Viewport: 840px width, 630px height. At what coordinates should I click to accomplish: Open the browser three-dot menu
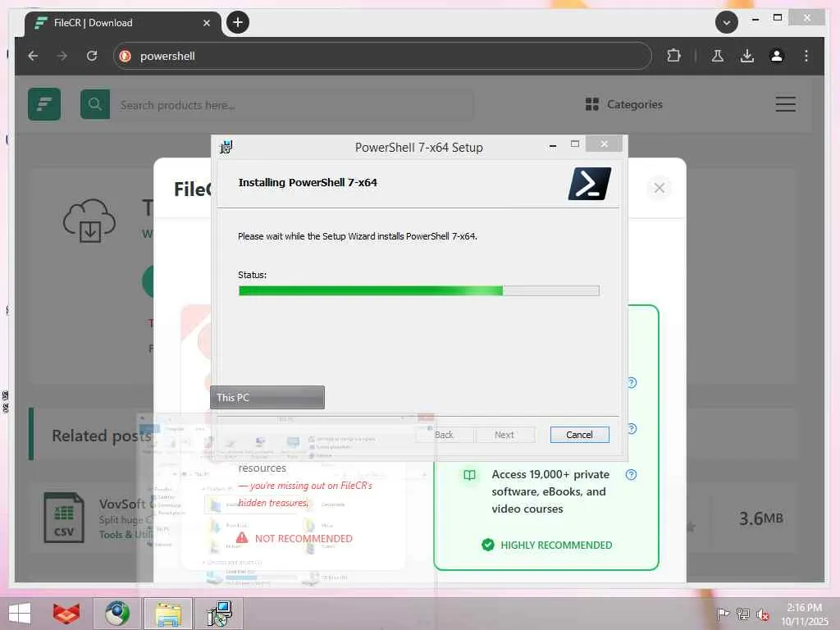click(806, 56)
